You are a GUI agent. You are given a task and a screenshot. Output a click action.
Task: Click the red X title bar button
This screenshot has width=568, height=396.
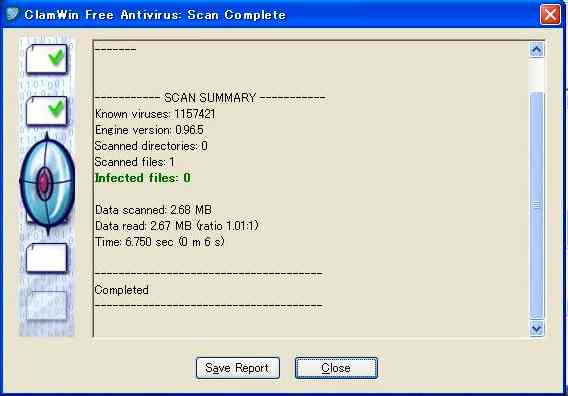[550, 15]
